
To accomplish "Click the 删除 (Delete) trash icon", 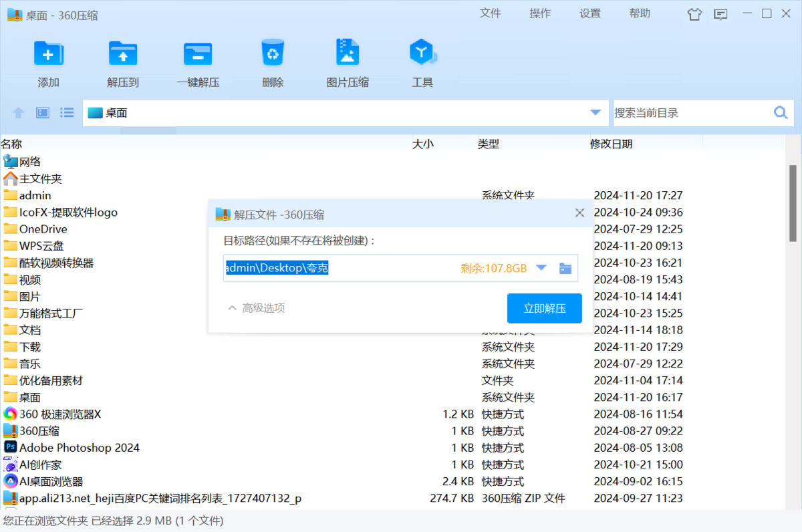I will 273,53.
